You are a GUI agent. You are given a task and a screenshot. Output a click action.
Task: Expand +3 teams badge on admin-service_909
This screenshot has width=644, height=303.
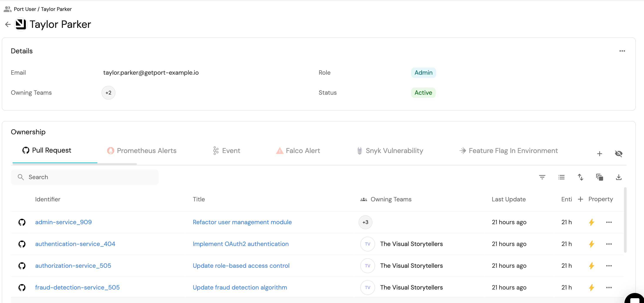pyautogui.click(x=365, y=222)
